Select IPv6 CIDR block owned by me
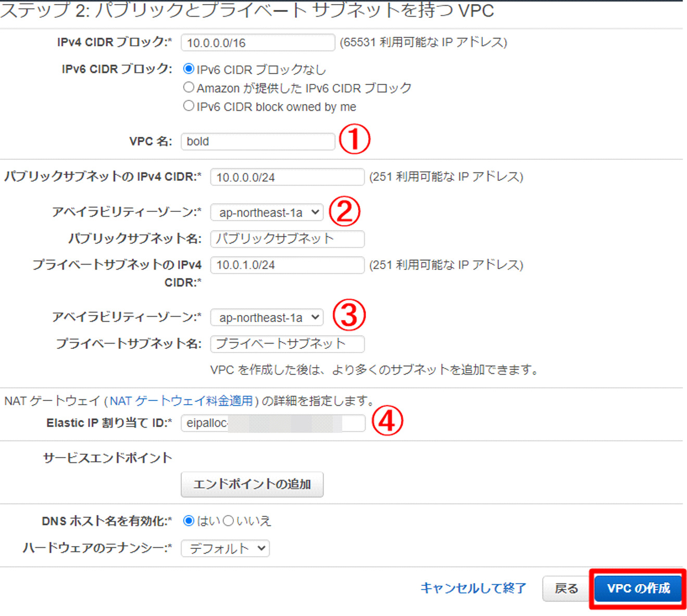687x616 pixels. (189, 106)
